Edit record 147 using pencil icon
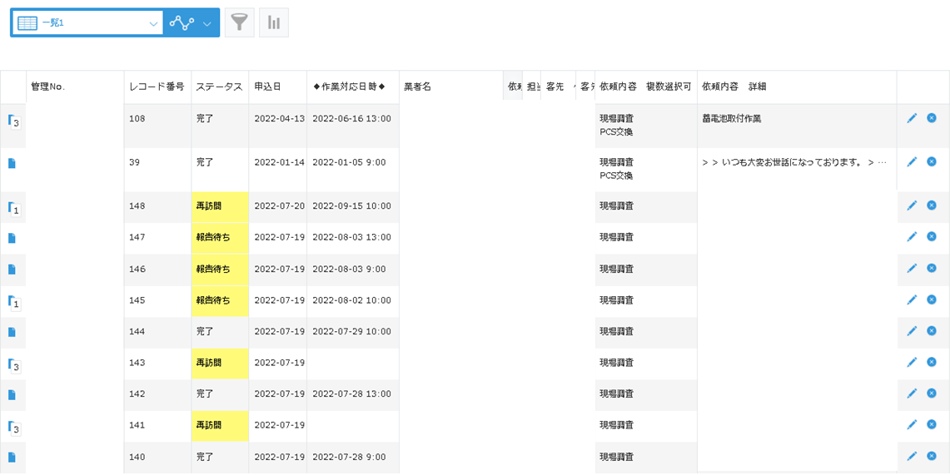950x475 pixels. tap(912, 237)
